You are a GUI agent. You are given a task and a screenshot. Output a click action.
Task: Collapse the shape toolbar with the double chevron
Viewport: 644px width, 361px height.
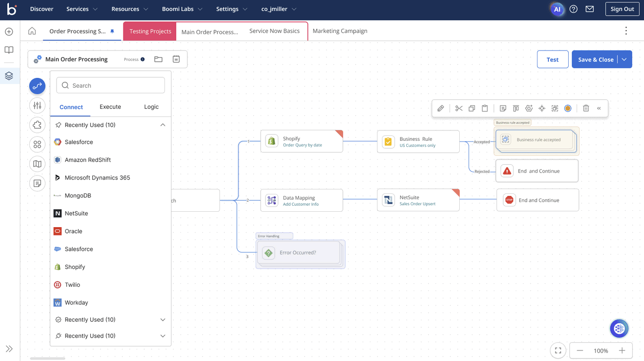tap(599, 108)
